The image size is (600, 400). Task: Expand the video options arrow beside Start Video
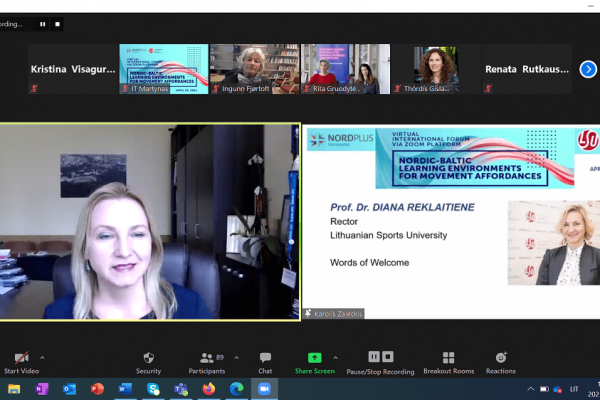tap(42, 358)
